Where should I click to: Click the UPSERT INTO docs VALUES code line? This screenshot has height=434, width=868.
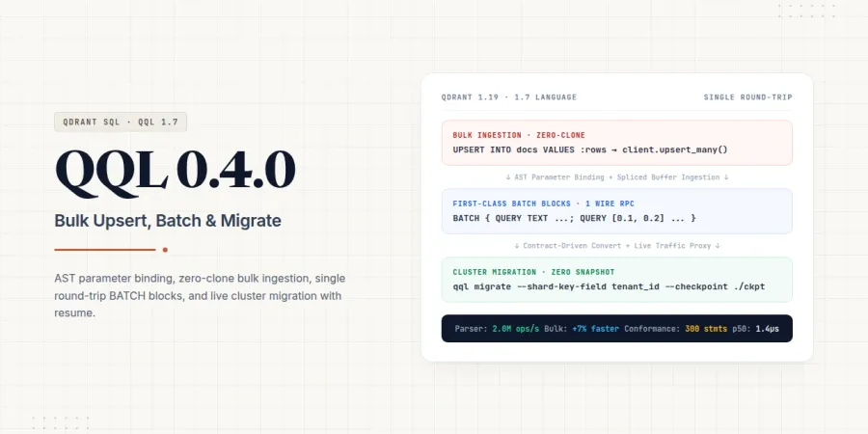coord(590,150)
